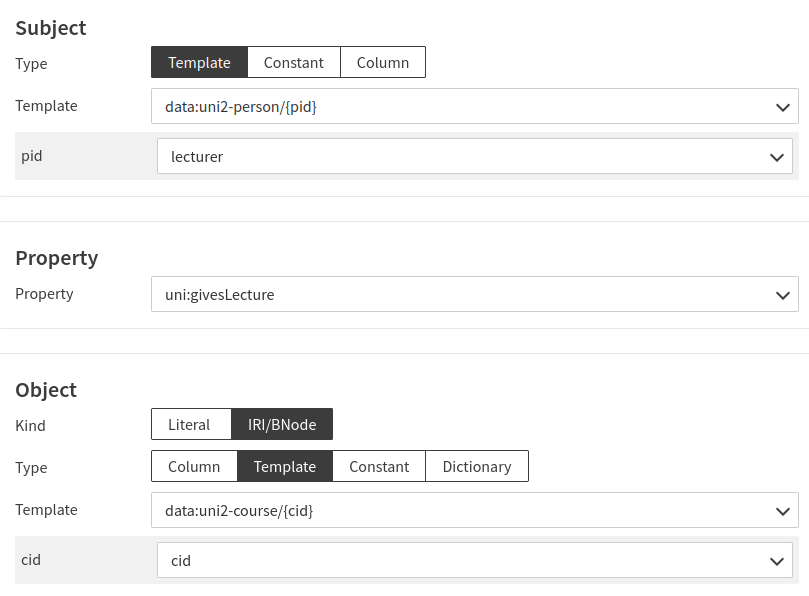809x596 pixels.
Task: Open the lecturer pid combo box
Action: point(460,156)
